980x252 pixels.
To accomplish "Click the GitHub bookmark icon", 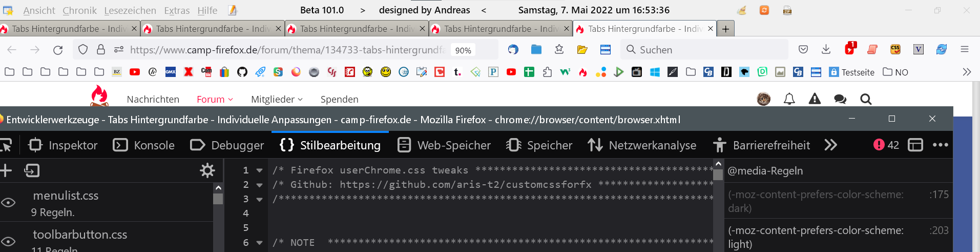I will (242, 72).
